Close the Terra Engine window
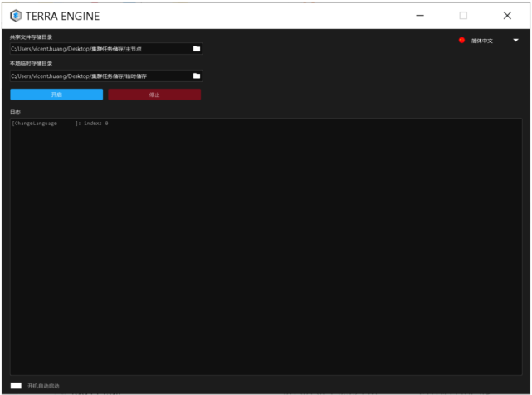 click(x=507, y=15)
